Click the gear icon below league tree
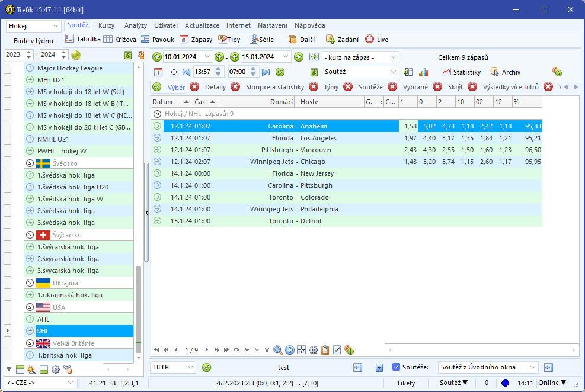Image resolution: width=585 pixels, height=392 pixels. tap(56, 369)
